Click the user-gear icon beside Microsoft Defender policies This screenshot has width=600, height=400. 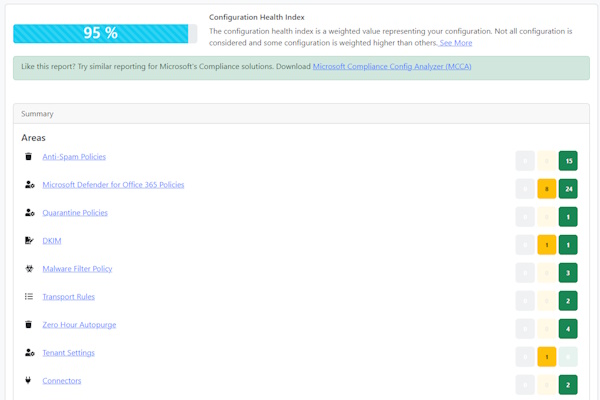(30, 185)
